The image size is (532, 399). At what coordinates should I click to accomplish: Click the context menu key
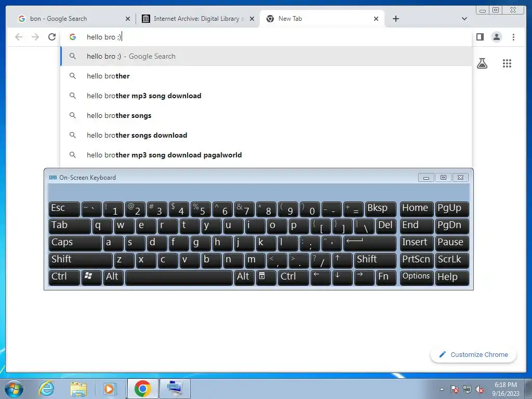tap(266, 277)
